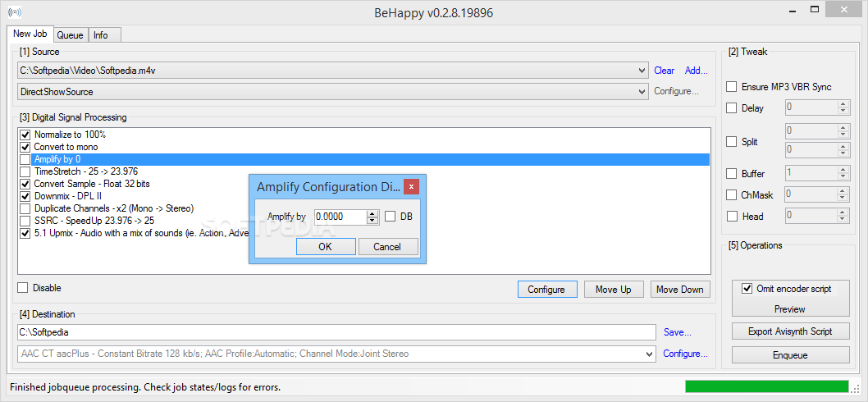Enable the Split checkbox
This screenshot has height=402, width=868.
(x=732, y=142)
